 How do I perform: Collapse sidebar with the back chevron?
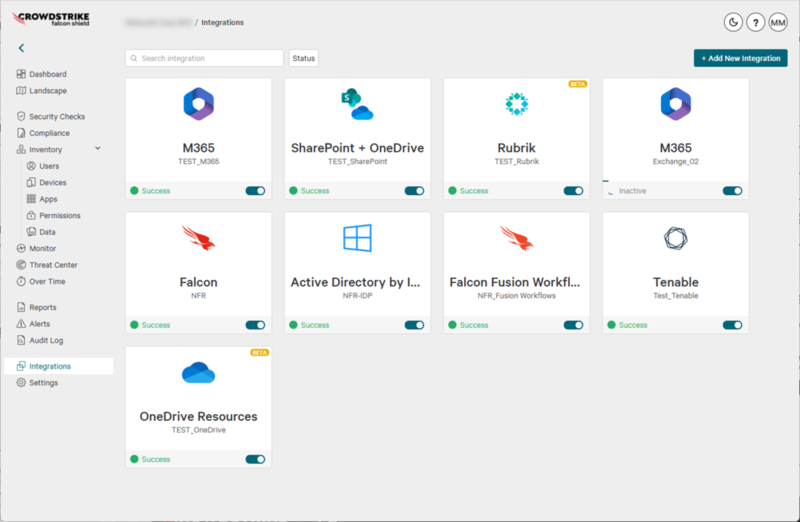(x=21, y=48)
